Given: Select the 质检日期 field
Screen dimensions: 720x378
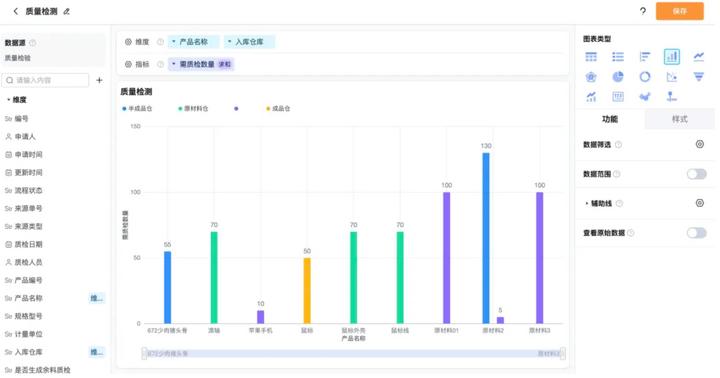Looking at the screenshot, I should 28,244.
